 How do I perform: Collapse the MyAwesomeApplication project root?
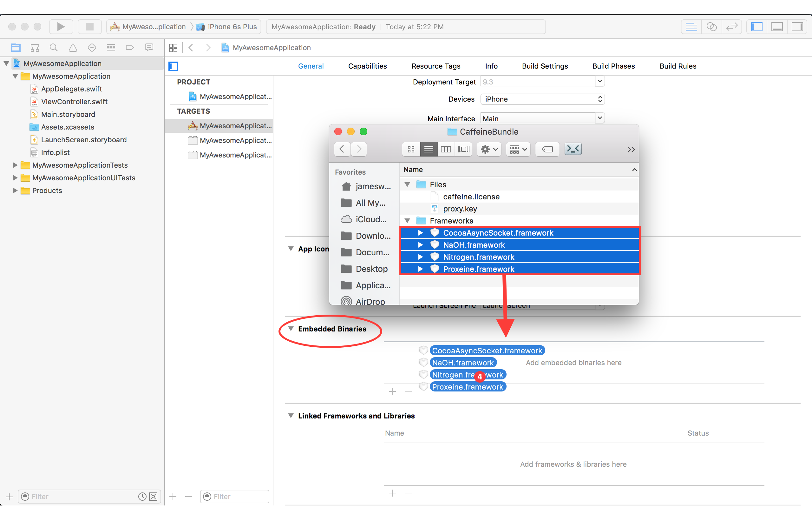[6, 63]
